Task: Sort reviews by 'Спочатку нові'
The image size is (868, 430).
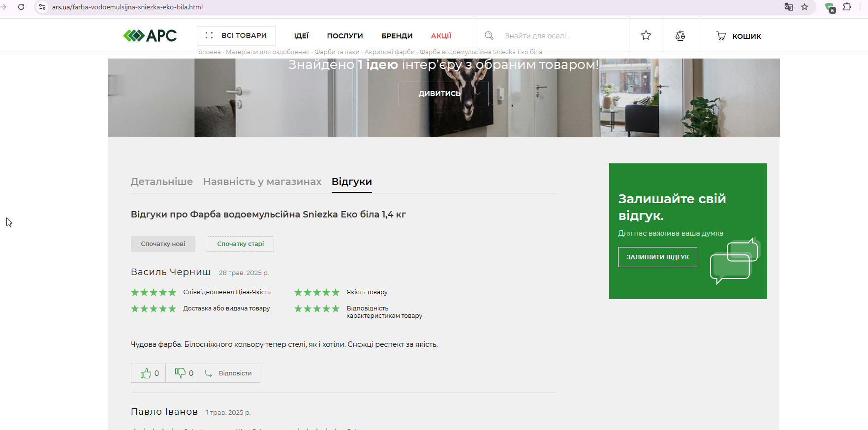Action: (x=163, y=244)
